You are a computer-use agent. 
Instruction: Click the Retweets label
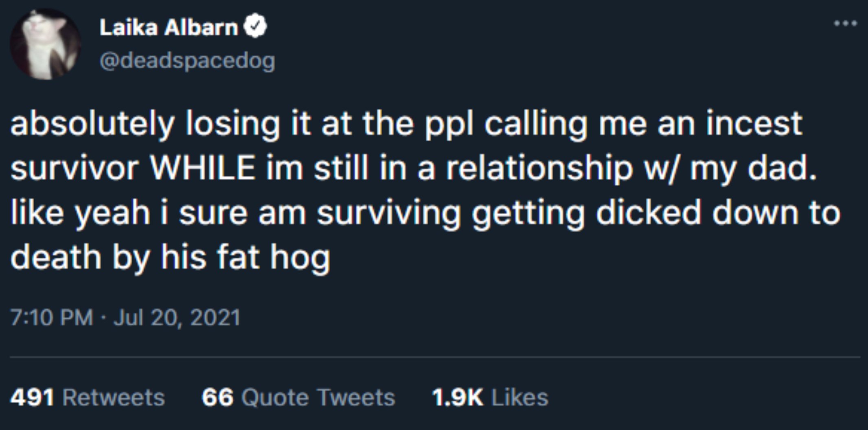tap(114, 397)
